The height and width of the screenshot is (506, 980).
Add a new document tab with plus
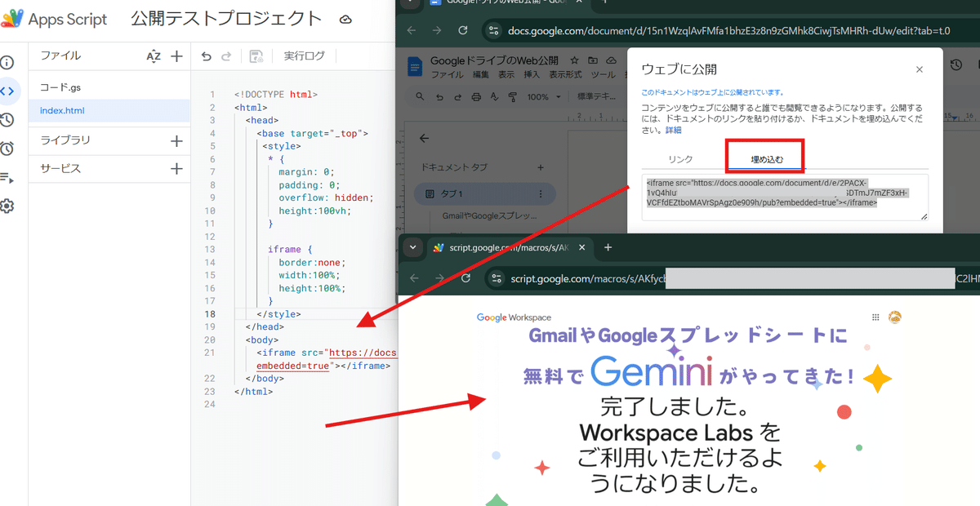point(540,167)
